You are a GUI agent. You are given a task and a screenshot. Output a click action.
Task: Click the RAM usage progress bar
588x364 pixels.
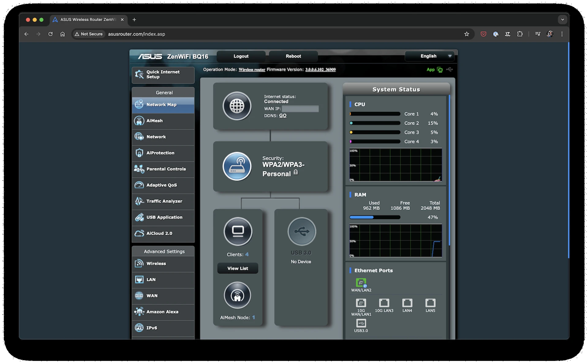pos(375,217)
